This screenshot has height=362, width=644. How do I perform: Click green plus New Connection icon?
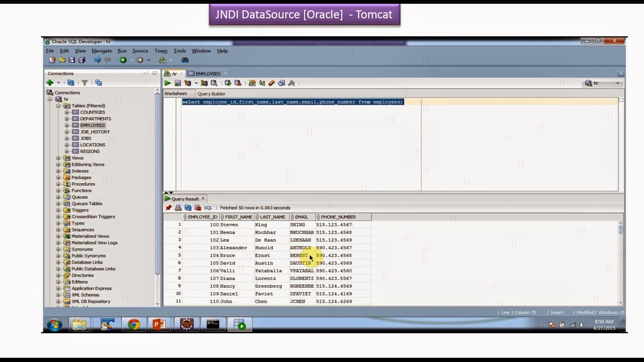coord(50,82)
